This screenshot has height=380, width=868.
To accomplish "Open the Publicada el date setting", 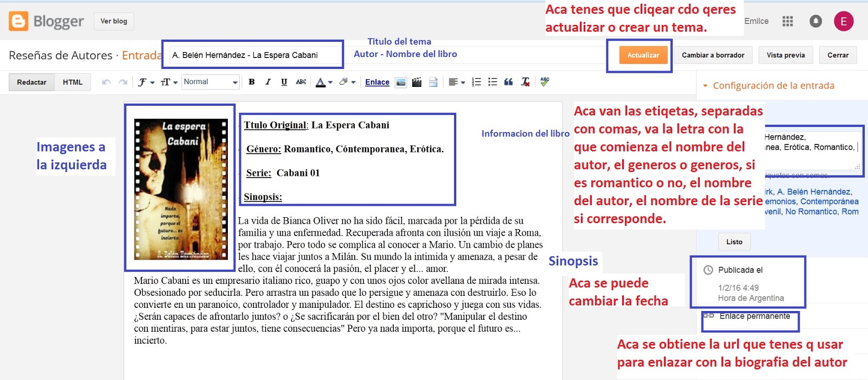I will (741, 270).
